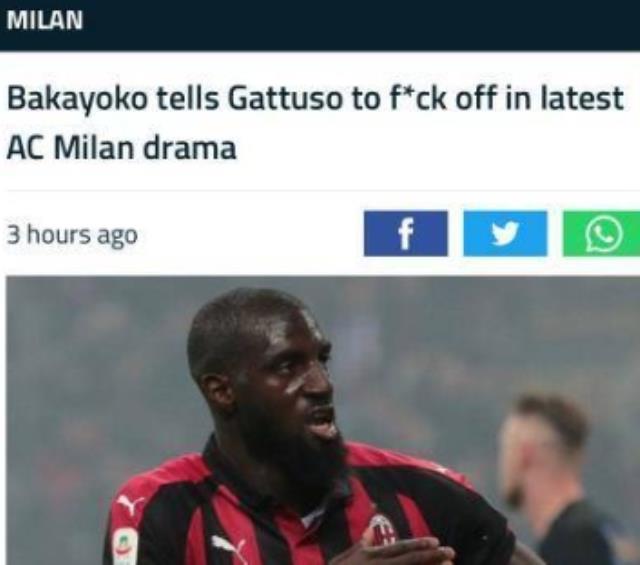Click the blue Twitter bird button
640x565 pixels.
pos(505,234)
